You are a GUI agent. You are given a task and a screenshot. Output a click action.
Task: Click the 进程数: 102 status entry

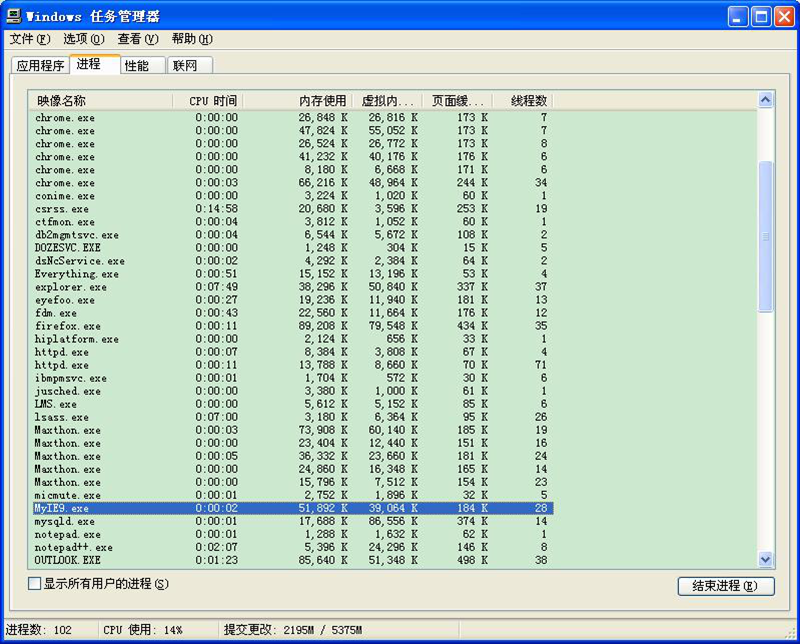coord(39,630)
